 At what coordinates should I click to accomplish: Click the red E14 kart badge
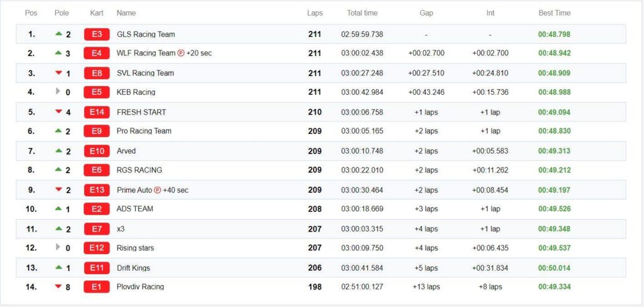click(x=96, y=112)
